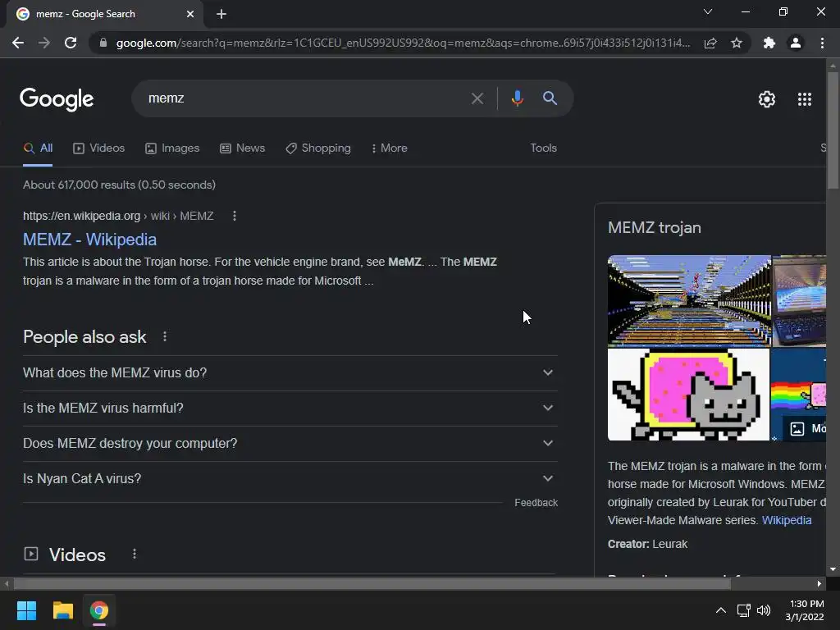Open the laptop photo thumbnail
Viewport: 840px width, 630px height.
click(799, 300)
